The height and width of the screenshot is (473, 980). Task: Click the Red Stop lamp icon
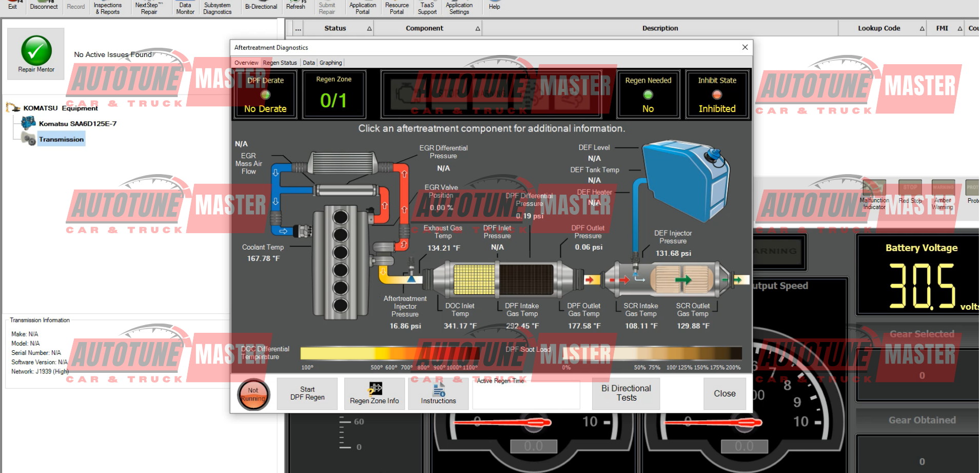click(910, 188)
